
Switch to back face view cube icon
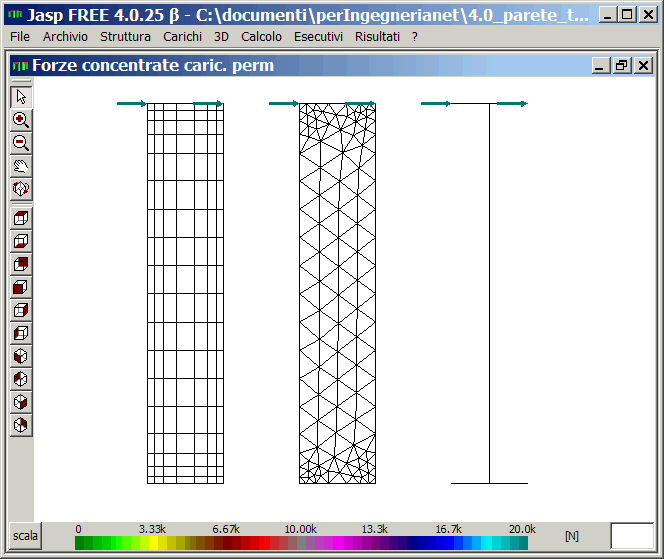pyautogui.click(x=21, y=264)
